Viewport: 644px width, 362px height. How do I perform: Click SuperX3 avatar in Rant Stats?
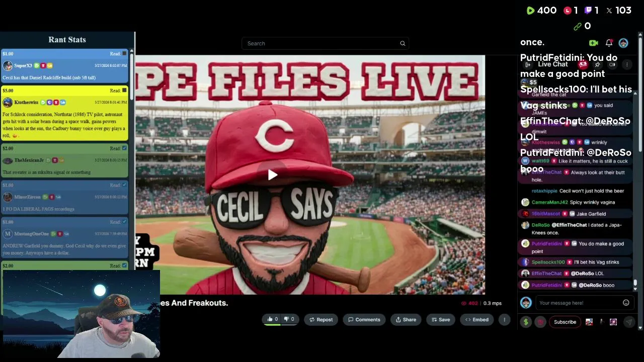point(8,66)
